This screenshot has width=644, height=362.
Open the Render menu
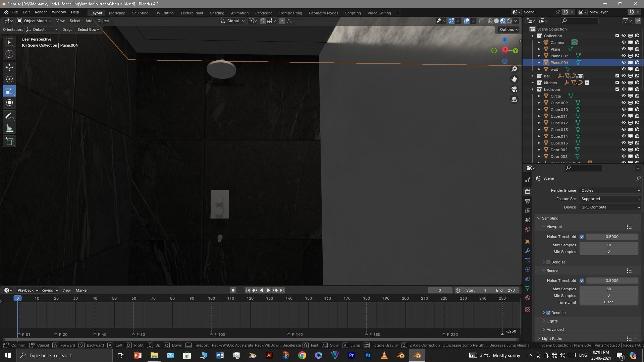41,12
